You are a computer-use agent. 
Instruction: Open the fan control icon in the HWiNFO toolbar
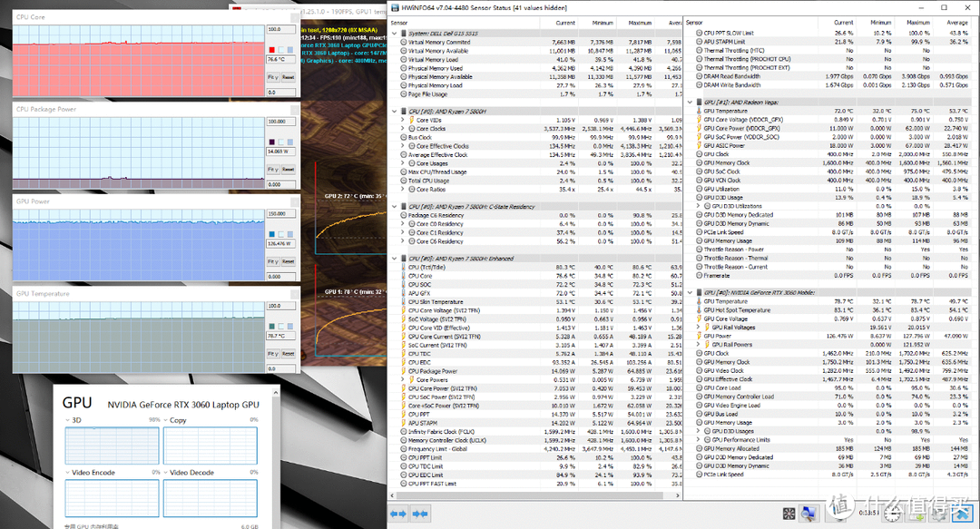click(x=789, y=514)
